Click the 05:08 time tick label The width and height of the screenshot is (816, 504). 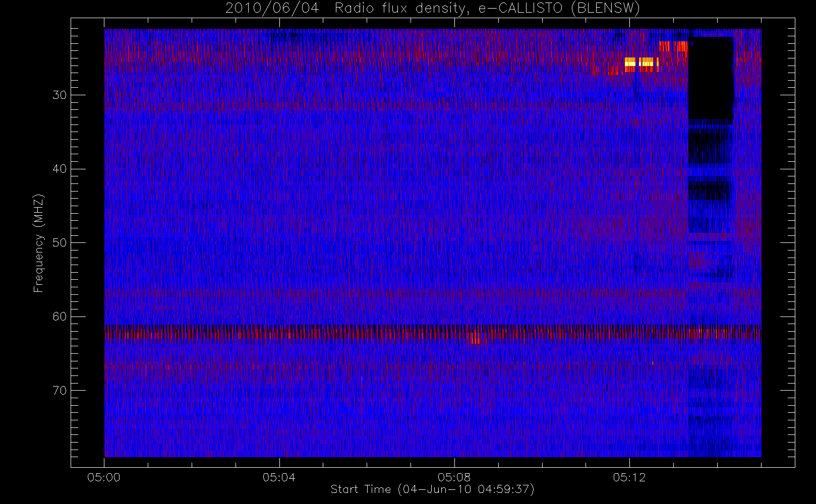(x=454, y=477)
